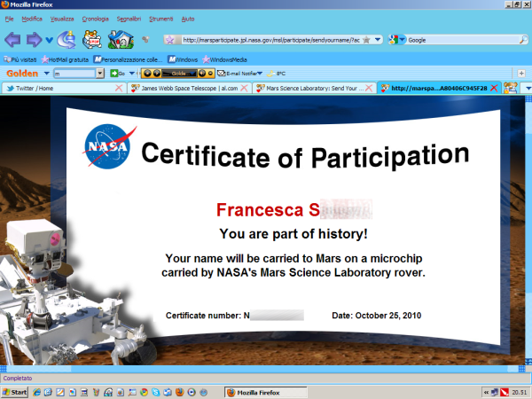Expand the Golden toolbar search box dropdown
The image size is (532, 399).
(x=100, y=74)
